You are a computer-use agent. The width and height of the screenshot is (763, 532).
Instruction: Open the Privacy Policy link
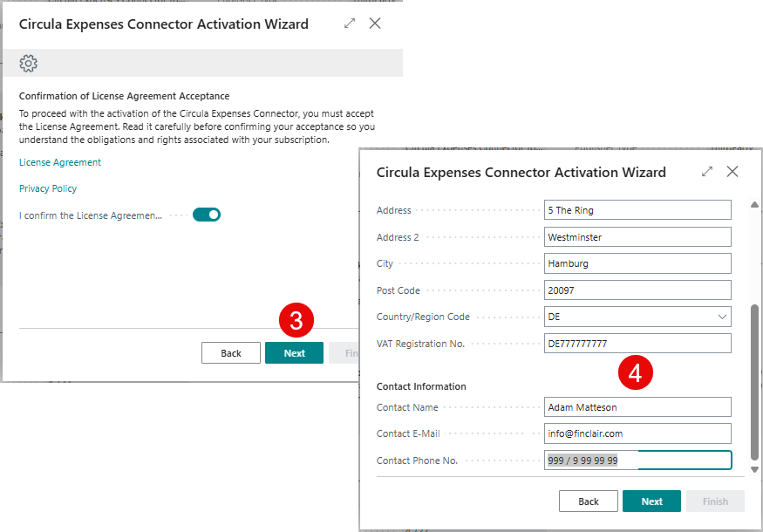[x=48, y=188]
